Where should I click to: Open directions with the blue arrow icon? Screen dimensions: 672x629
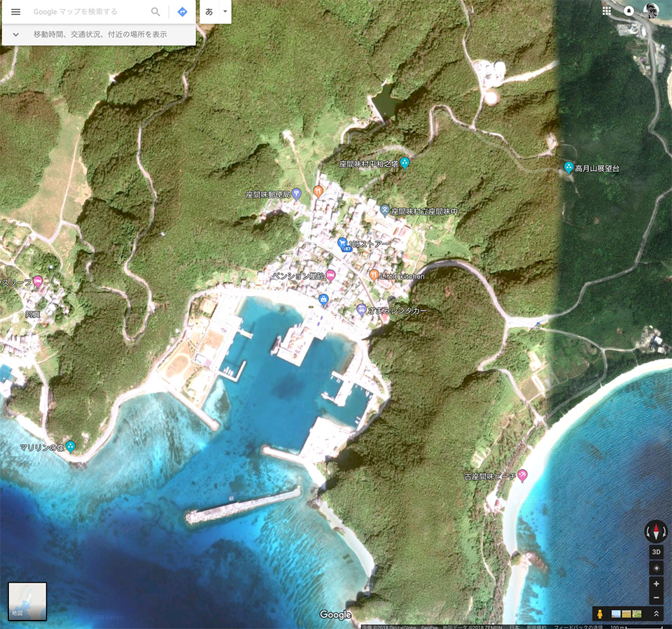[183, 12]
